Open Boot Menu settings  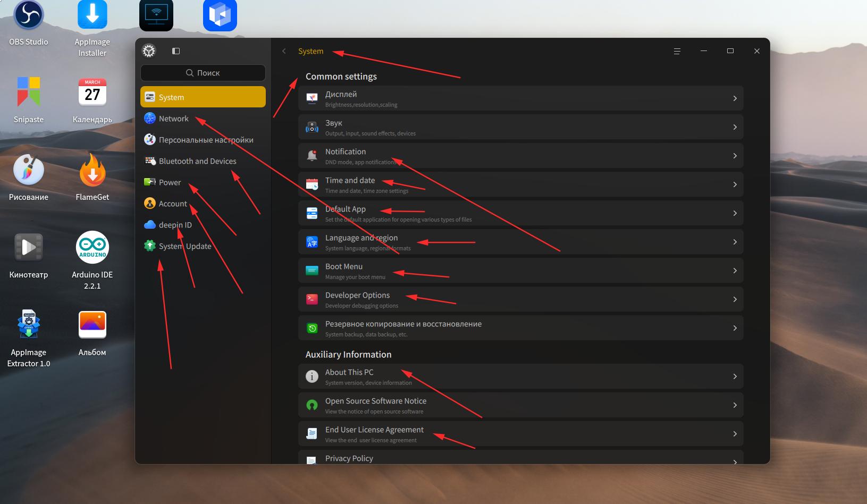click(x=520, y=271)
